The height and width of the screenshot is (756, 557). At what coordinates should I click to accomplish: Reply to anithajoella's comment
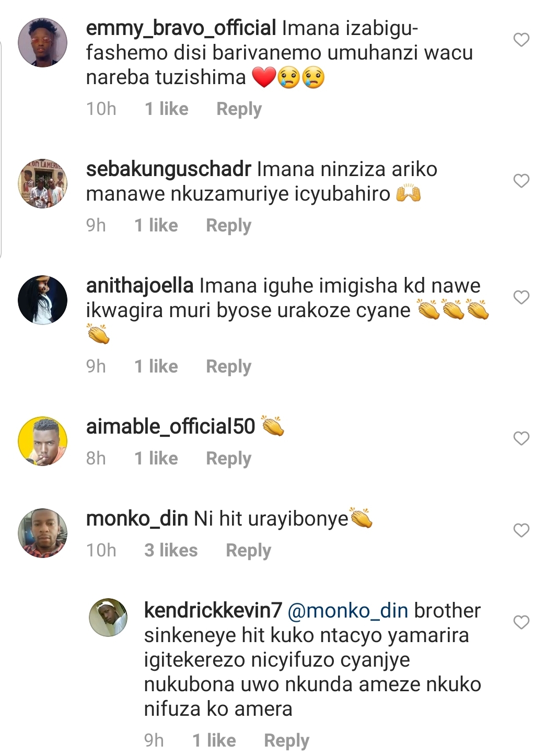pyautogui.click(x=228, y=367)
